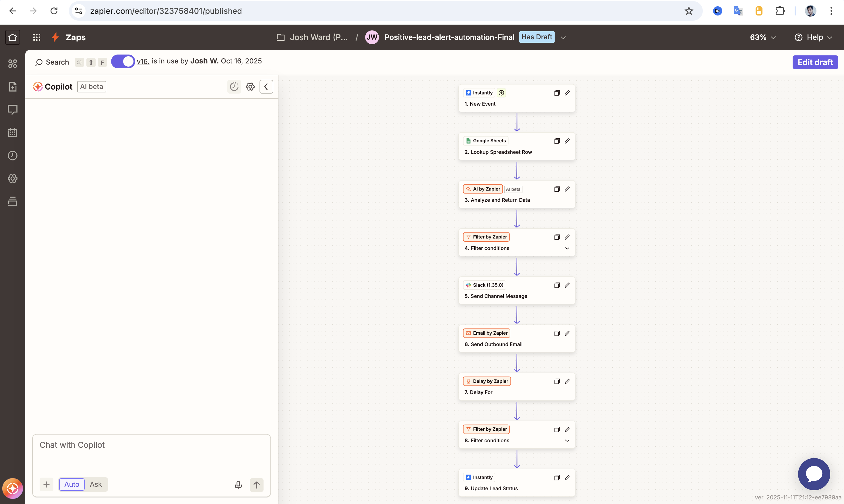This screenshot has width=844, height=504.
Task: Click the Zap title Positive-lead-alert-automation-Final
Action: (x=449, y=37)
